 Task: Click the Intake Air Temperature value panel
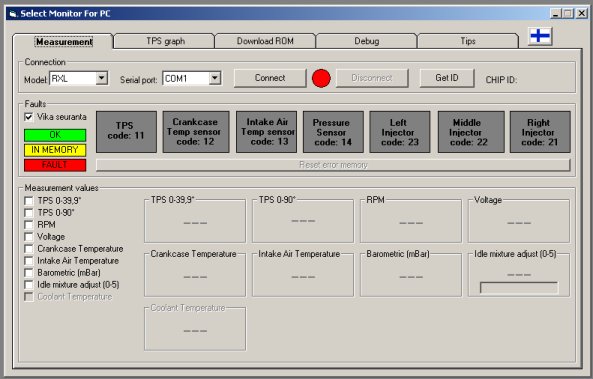(303, 274)
